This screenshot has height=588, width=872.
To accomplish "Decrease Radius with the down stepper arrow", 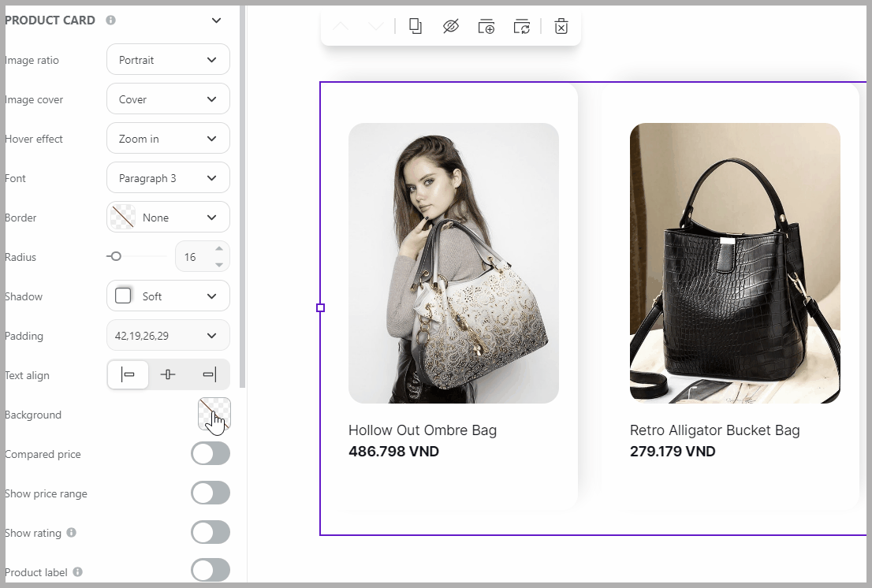I will [219, 265].
